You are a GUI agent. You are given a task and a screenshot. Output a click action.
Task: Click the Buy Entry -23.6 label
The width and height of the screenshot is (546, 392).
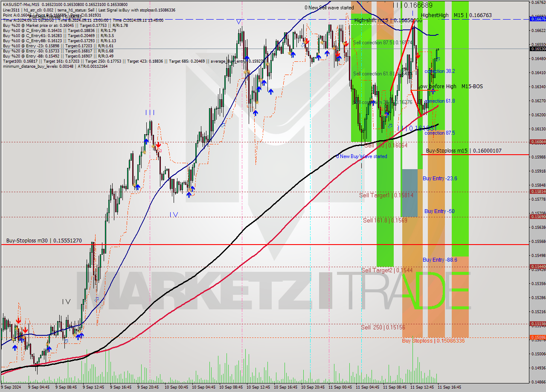pos(440,178)
